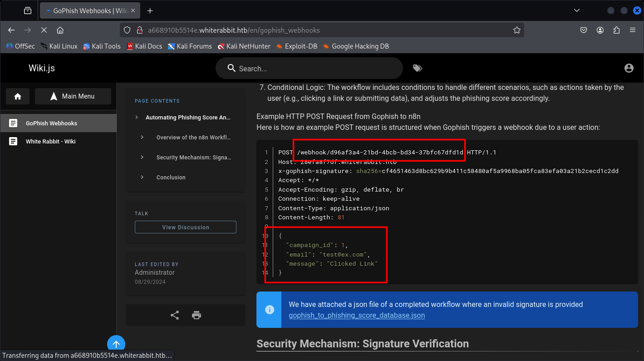This screenshot has width=644, height=361.
Task: Open the user account icon in Wiki.js header
Action: coord(629,68)
